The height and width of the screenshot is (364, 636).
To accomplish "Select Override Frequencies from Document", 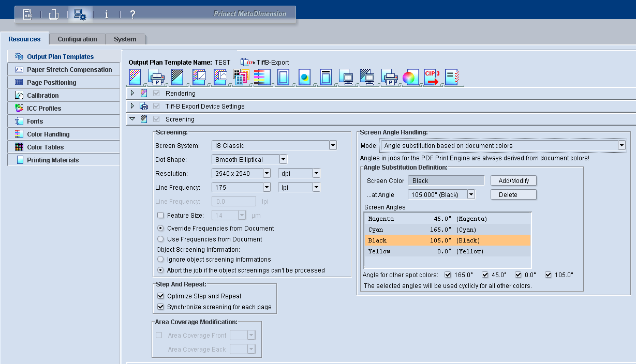I will pos(160,228).
